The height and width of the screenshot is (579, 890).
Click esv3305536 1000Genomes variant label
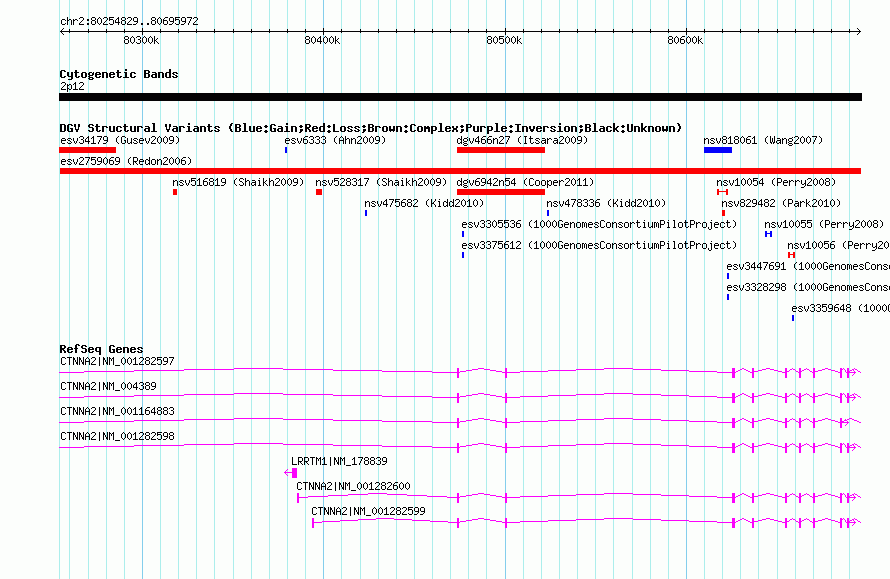point(599,224)
